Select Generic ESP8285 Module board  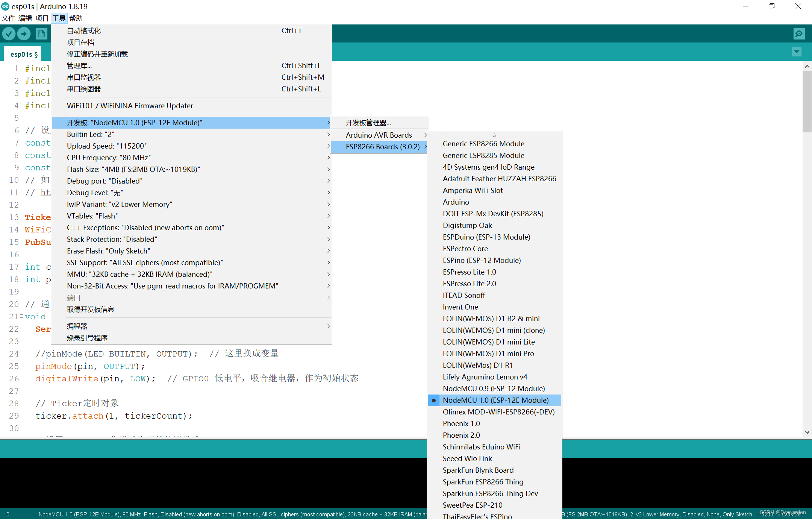pos(495,156)
